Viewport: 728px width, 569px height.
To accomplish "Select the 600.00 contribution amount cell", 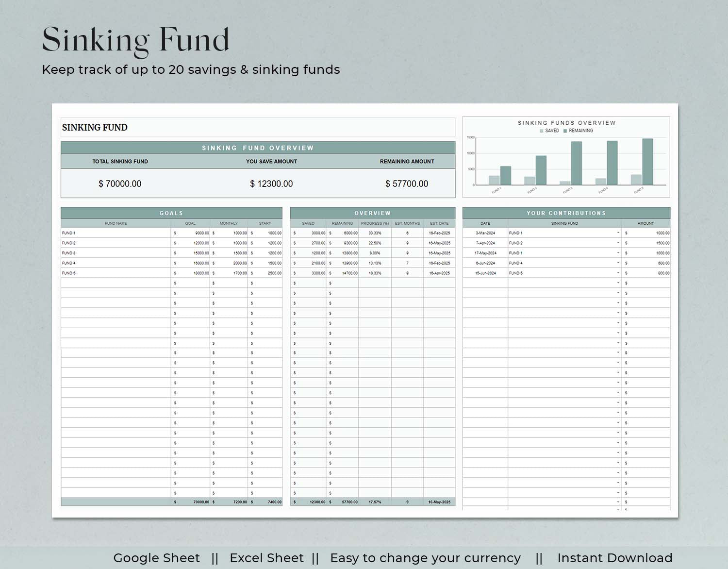I will [646, 263].
